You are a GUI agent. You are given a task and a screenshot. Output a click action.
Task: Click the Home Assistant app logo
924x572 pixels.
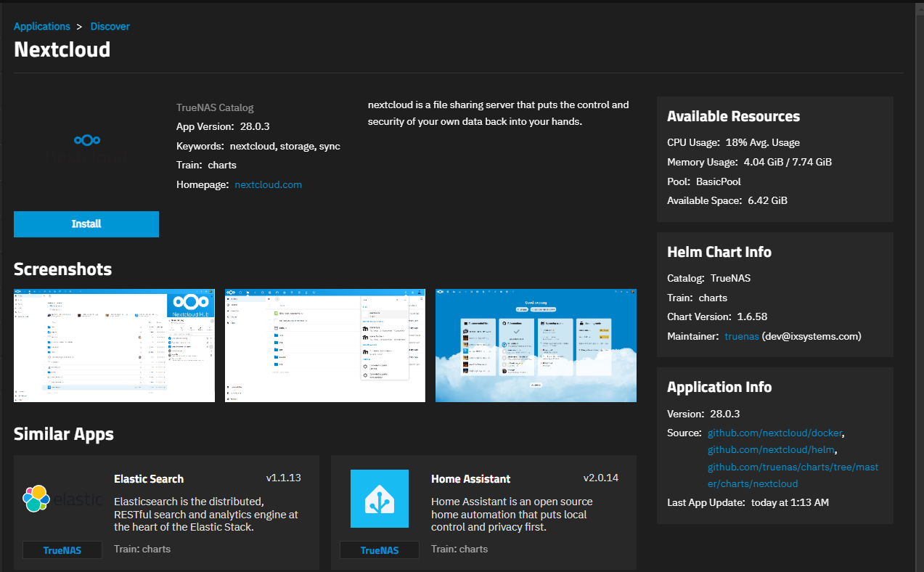380,499
